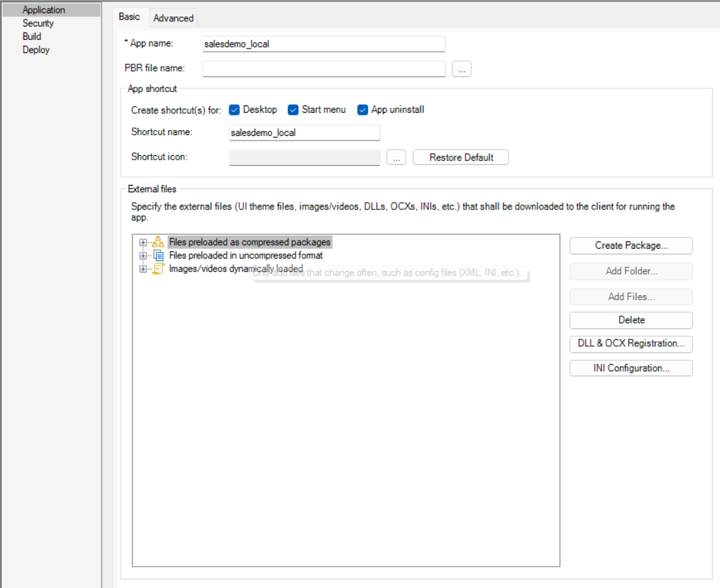Click into the App name field

pos(324,44)
